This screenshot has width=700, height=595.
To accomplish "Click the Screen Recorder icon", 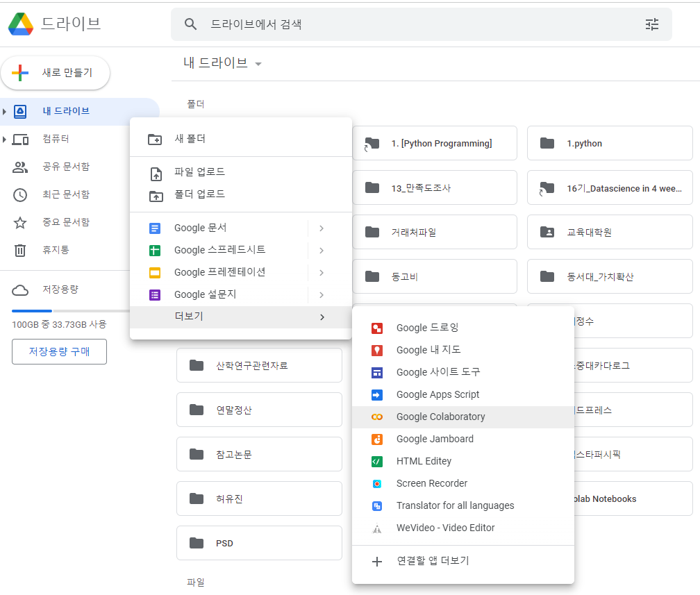I will point(377,484).
